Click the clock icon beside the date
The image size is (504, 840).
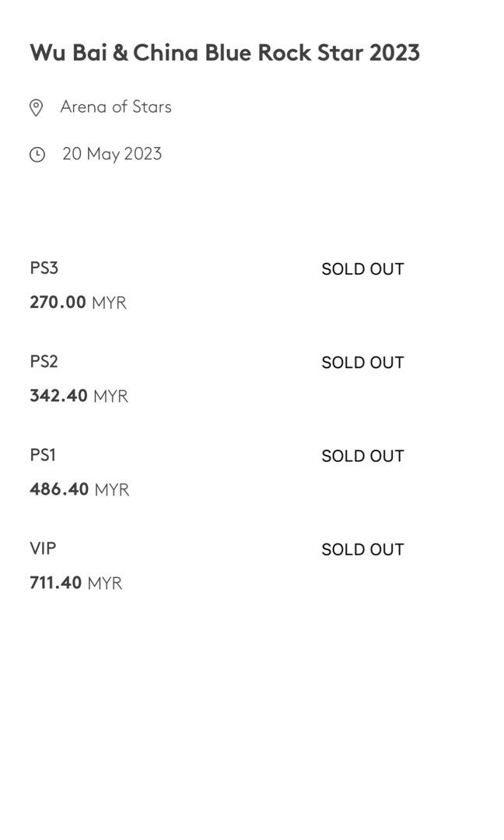37,155
